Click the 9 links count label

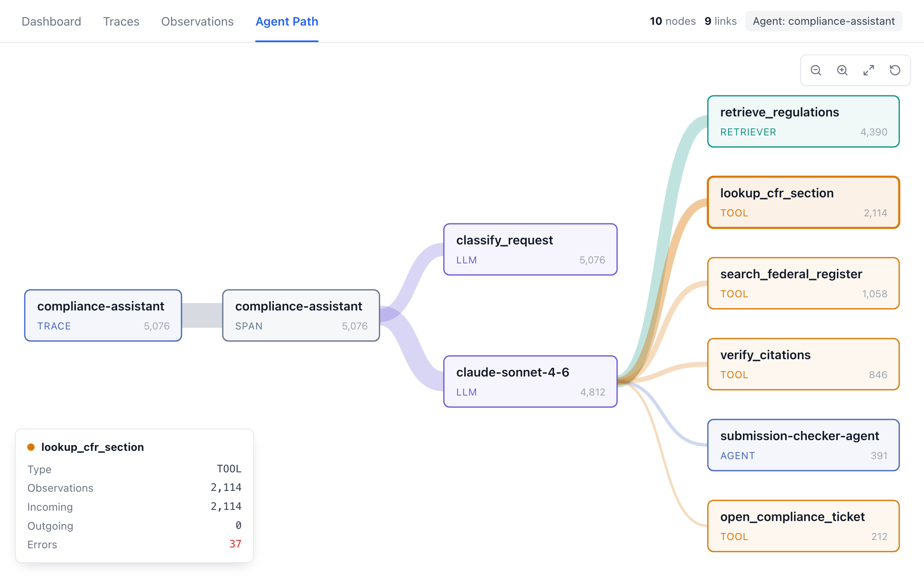[720, 21]
